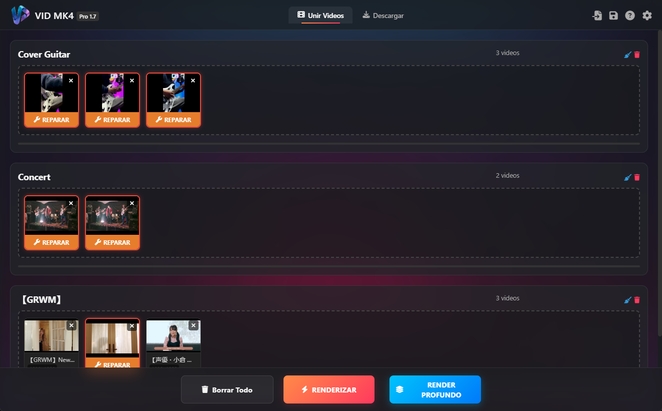Remove the 【声優・小倉 video card
662x411 pixels.
(x=193, y=325)
